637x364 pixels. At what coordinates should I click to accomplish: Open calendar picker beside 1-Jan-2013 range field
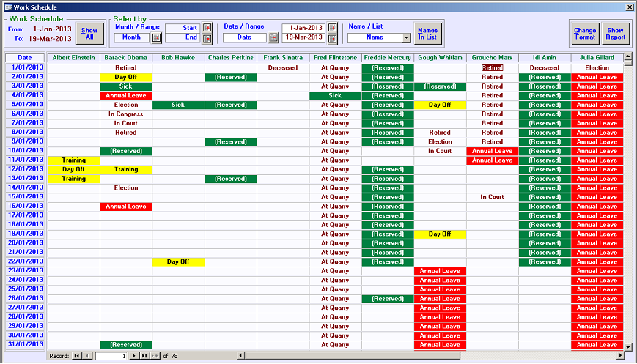pyautogui.click(x=332, y=28)
